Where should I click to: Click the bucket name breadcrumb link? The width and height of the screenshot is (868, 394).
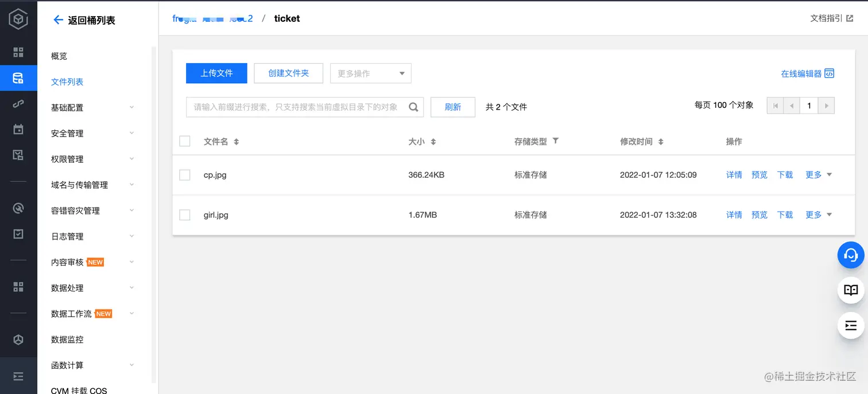tap(212, 18)
